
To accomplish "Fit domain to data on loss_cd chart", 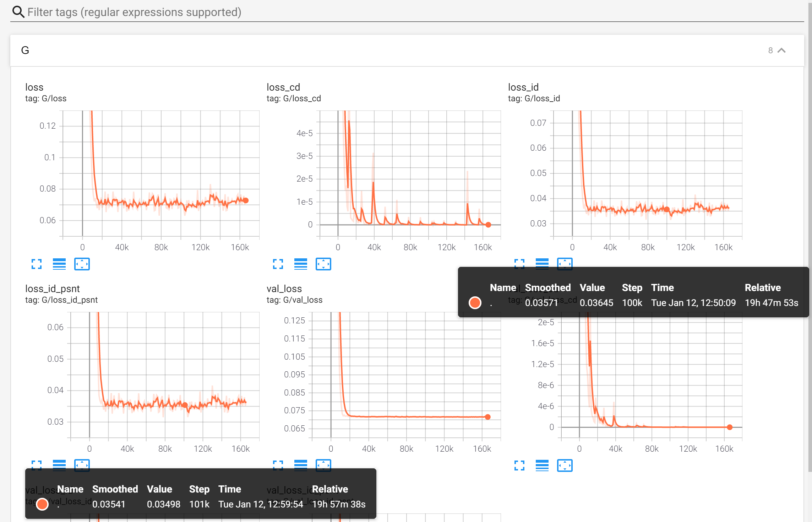I will tap(323, 264).
